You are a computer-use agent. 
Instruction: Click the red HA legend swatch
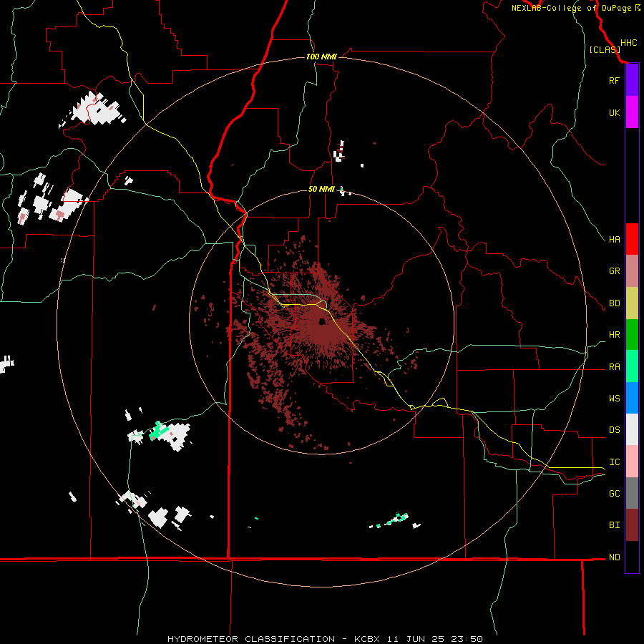point(632,239)
